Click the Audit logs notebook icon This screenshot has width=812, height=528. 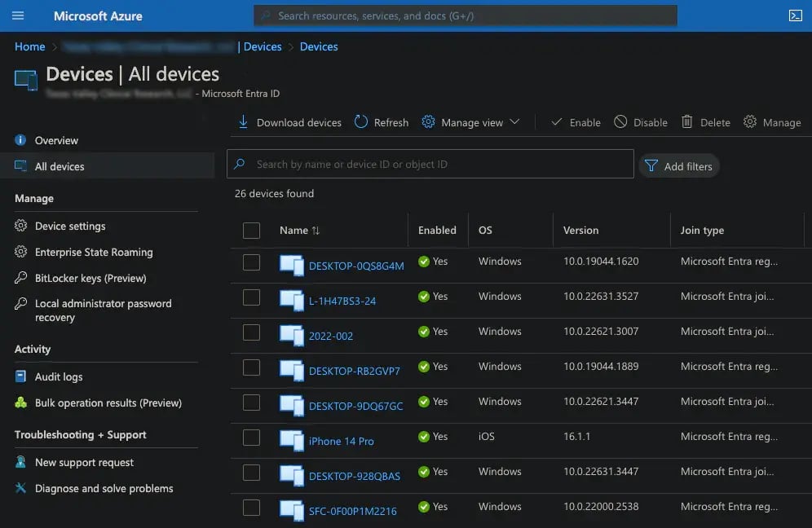tap(20, 376)
